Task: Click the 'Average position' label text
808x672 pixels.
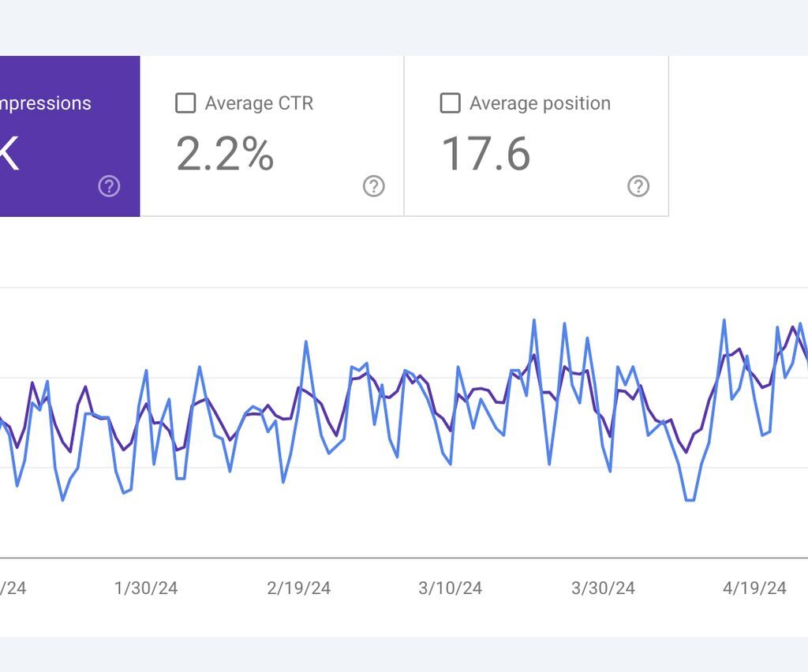Action: [x=540, y=103]
